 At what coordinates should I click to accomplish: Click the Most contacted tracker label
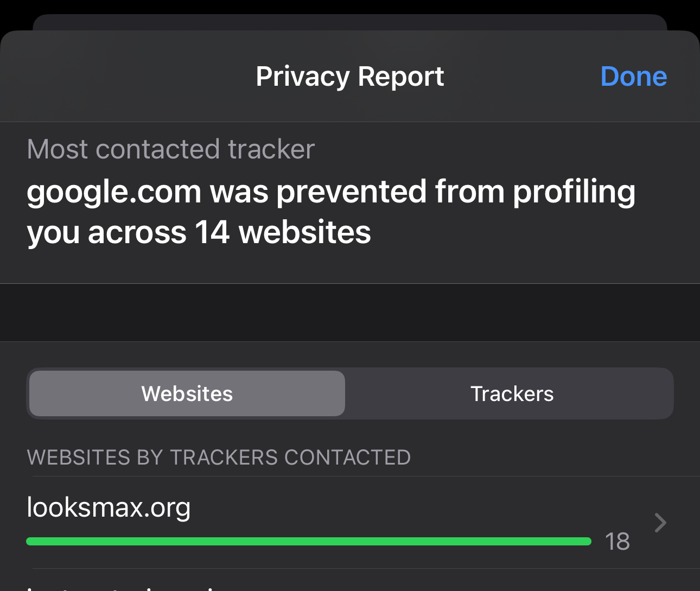(171, 149)
